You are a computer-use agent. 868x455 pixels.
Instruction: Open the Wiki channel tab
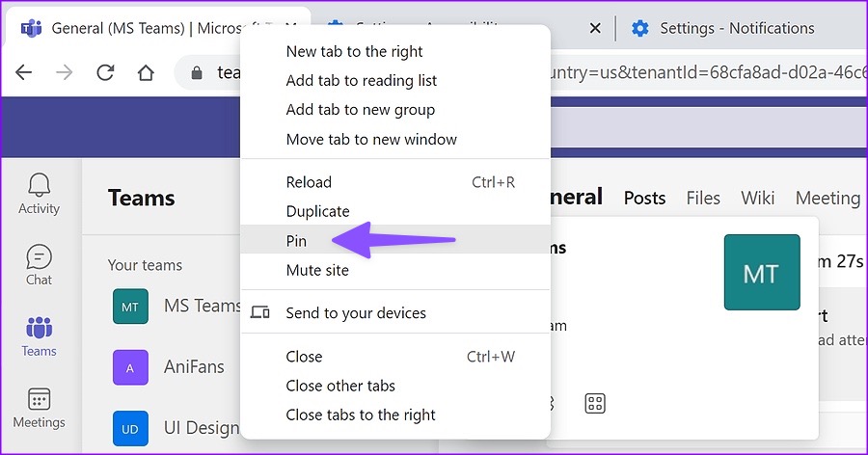(758, 199)
